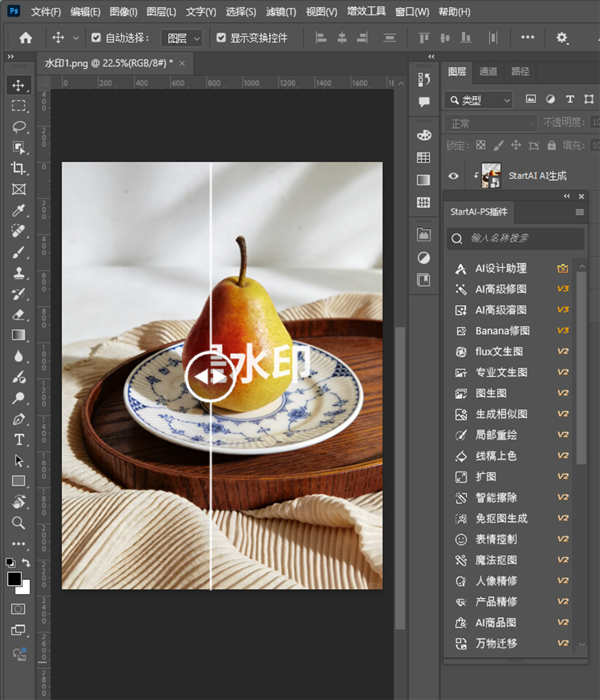This screenshot has width=600, height=700.
Task: Select the Eyedropper tool
Action: point(19,211)
